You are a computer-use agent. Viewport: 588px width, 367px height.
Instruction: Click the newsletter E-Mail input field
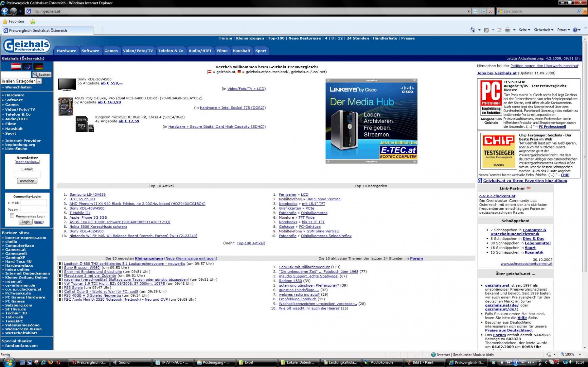click(27, 175)
